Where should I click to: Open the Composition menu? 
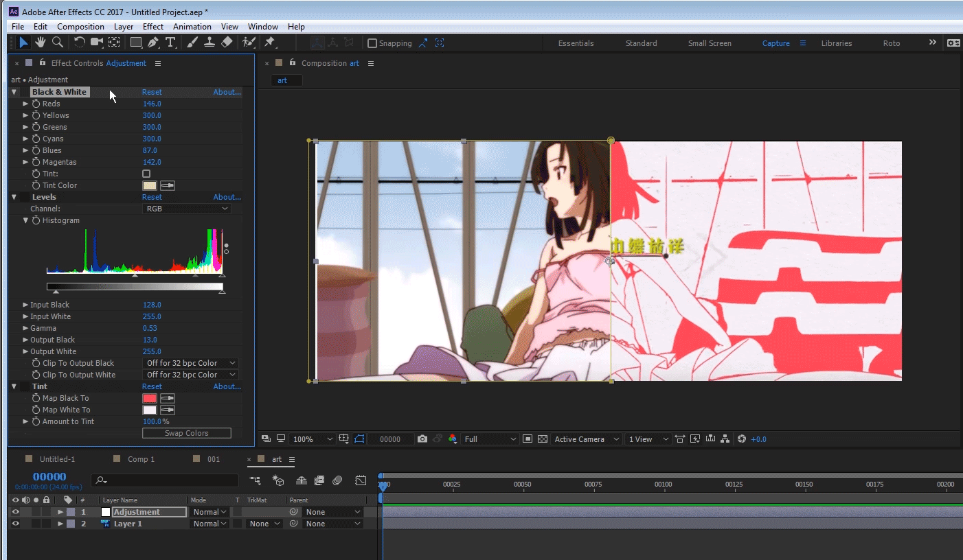pyautogui.click(x=81, y=27)
